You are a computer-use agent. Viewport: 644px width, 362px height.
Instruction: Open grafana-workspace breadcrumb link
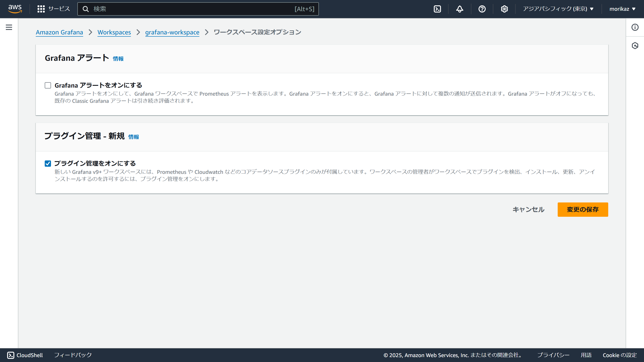(x=172, y=32)
